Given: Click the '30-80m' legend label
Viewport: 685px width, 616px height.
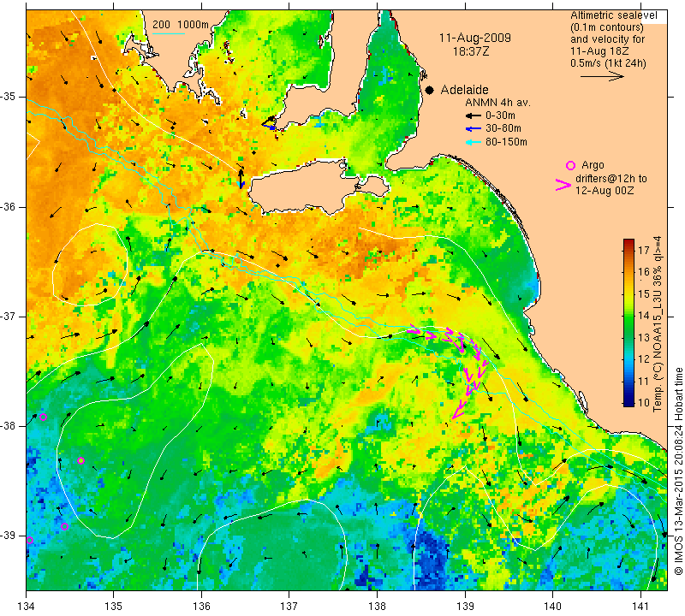Looking at the screenshot, I should coord(503,129).
